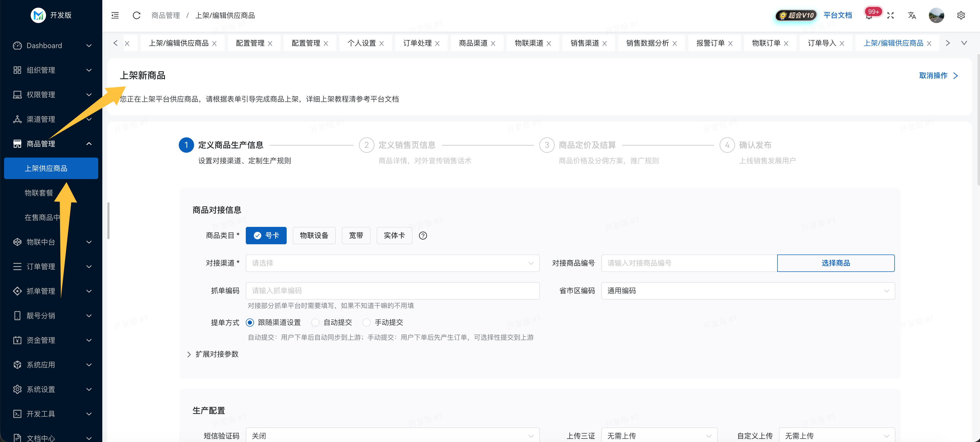Open the notifications bell with 99+ badge

pos(868,16)
